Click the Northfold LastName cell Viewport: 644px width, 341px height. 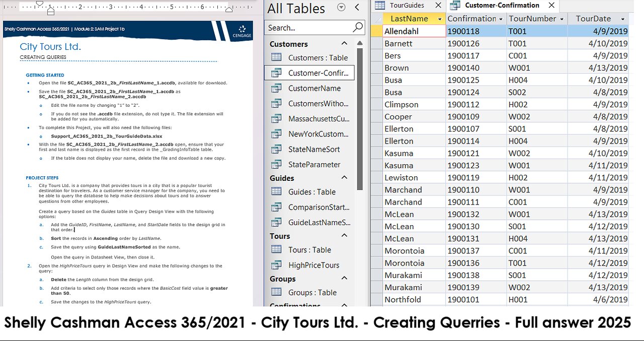tap(414, 300)
